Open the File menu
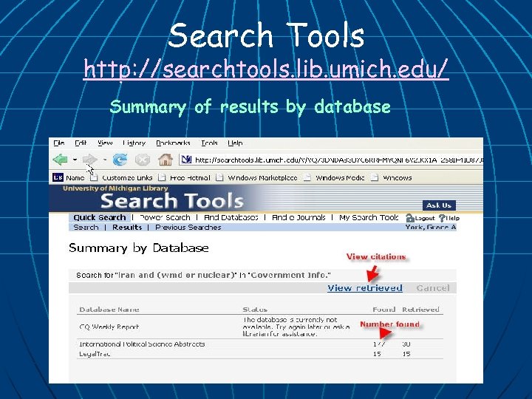 pyautogui.click(x=59, y=143)
